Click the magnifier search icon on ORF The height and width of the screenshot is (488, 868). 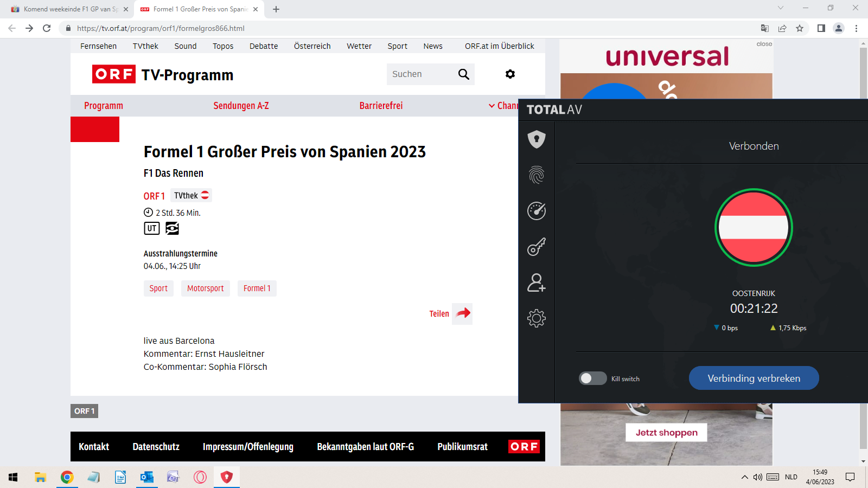coord(464,74)
